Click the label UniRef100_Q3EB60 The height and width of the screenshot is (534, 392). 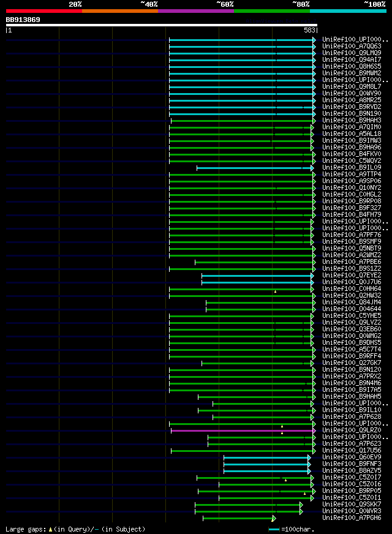tap(352, 329)
